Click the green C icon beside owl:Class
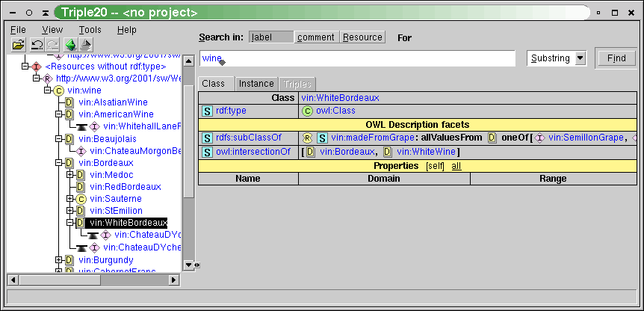The image size is (644, 311). click(307, 111)
